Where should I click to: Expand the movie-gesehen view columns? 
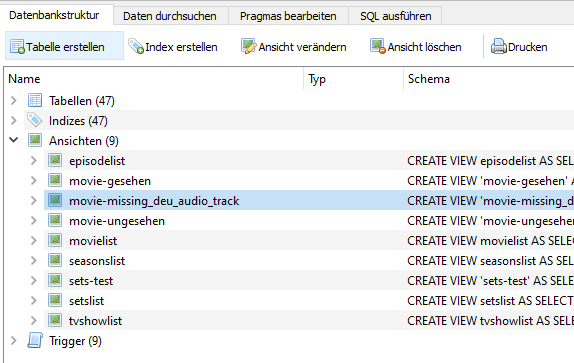click(x=34, y=180)
